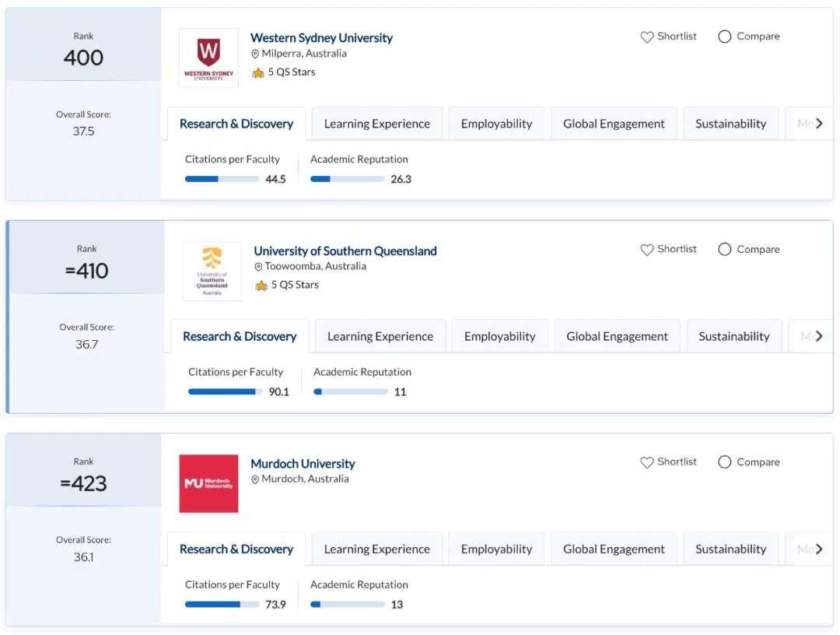Image resolution: width=840 pixels, height=635 pixels.
Task: Click Milperra, Australia location text
Action: click(x=304, y=54)
